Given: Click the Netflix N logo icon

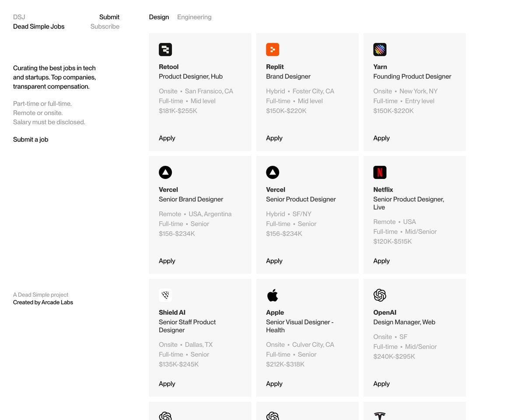Looking at the screenshot, I should click(380, 172).
